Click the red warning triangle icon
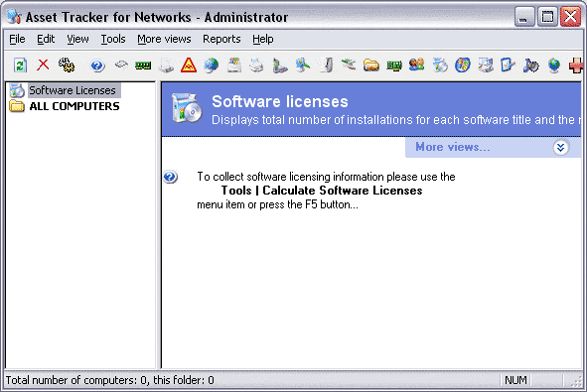 [x=189, y=65]
